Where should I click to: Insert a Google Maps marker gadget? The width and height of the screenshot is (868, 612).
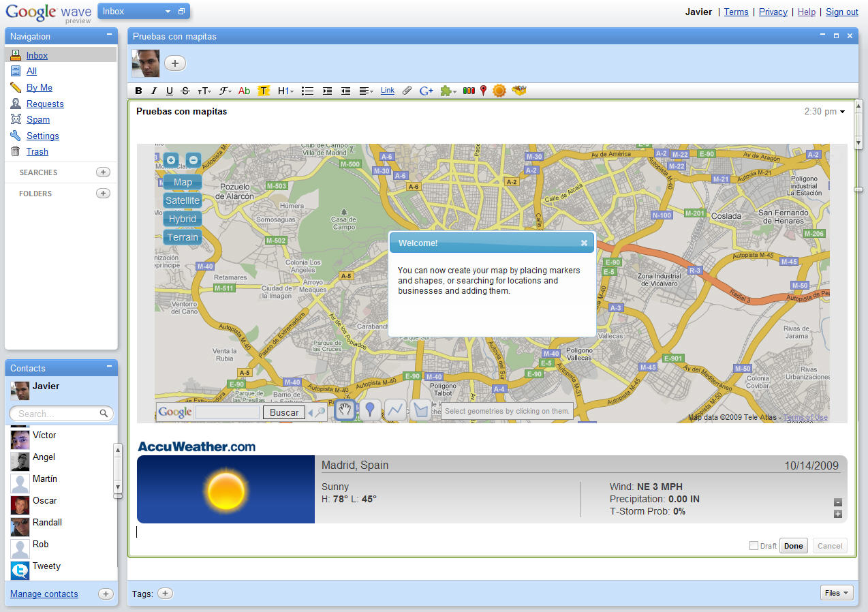(484, 91)
